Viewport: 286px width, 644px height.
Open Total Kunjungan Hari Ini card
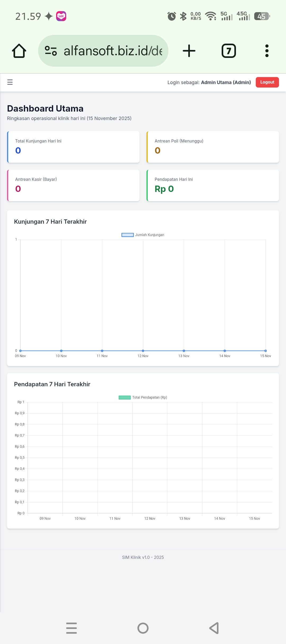coord(73,147)
